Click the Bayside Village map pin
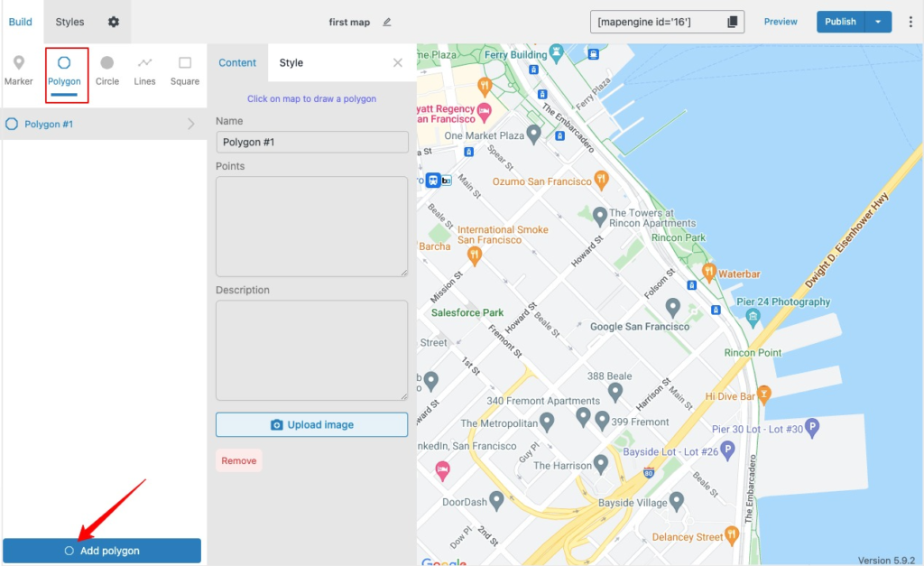 [x=677, y=501]
